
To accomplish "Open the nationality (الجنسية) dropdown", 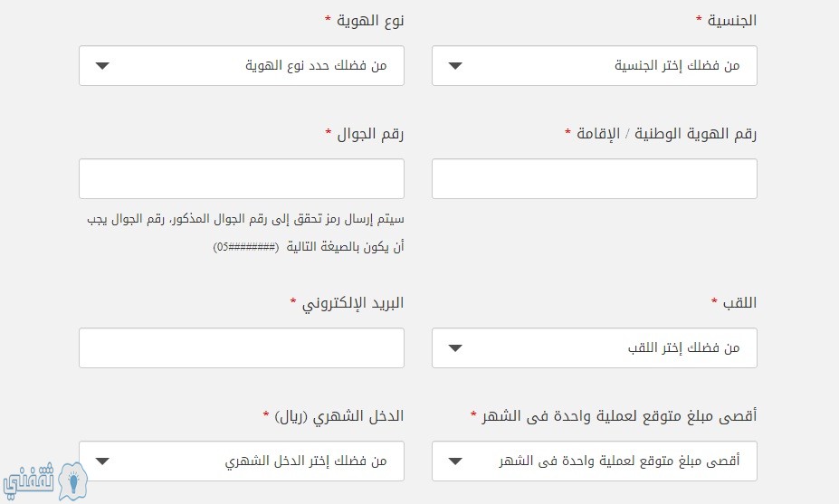I will (x=595, y=66).
